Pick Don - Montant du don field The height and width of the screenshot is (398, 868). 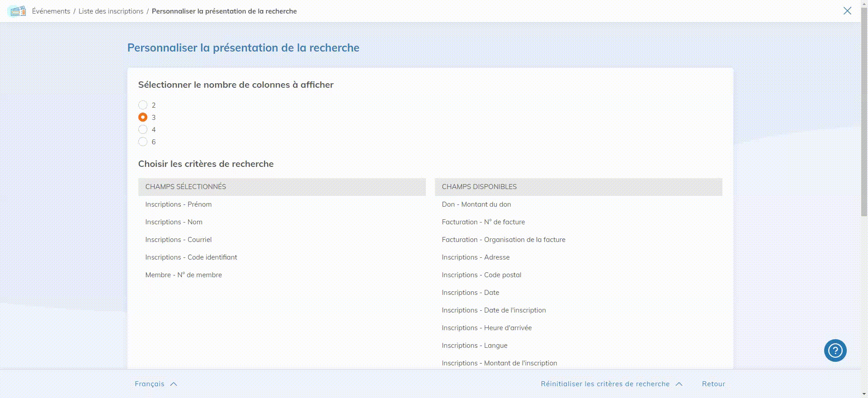476,204
